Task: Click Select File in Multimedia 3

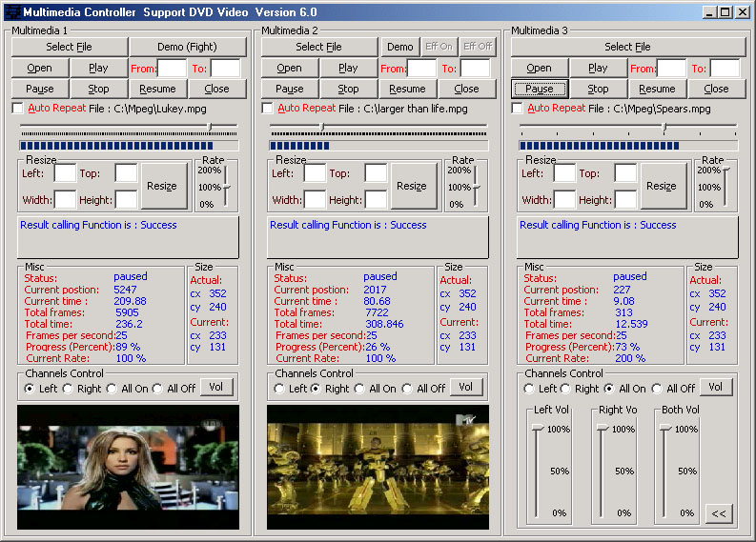Action: tap(628, 47)
